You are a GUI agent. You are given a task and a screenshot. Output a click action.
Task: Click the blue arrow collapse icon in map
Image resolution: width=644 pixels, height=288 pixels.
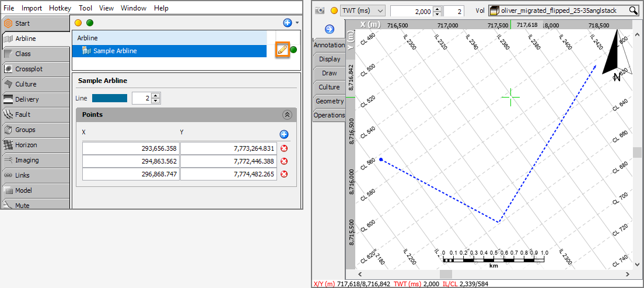[330, 29]
